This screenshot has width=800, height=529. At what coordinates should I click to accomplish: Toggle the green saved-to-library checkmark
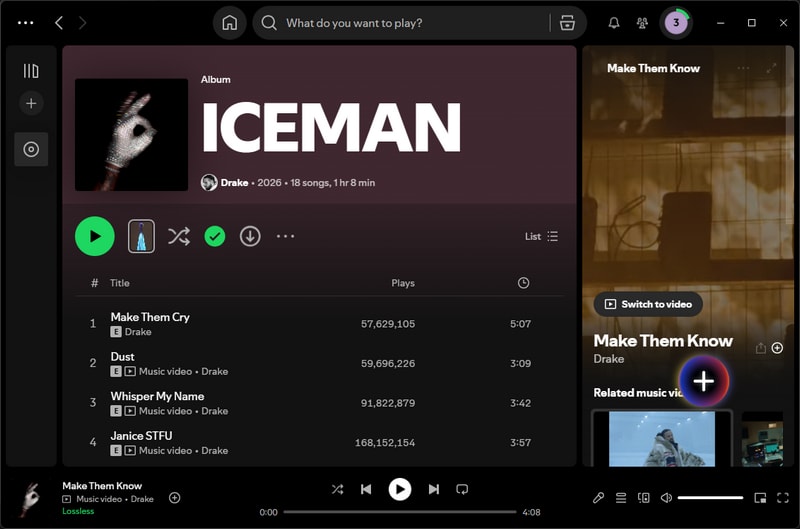click(215, 236)
